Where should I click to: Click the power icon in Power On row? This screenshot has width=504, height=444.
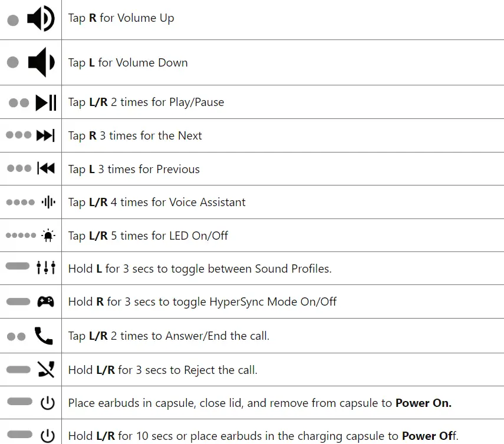click(x=47, y=403)
